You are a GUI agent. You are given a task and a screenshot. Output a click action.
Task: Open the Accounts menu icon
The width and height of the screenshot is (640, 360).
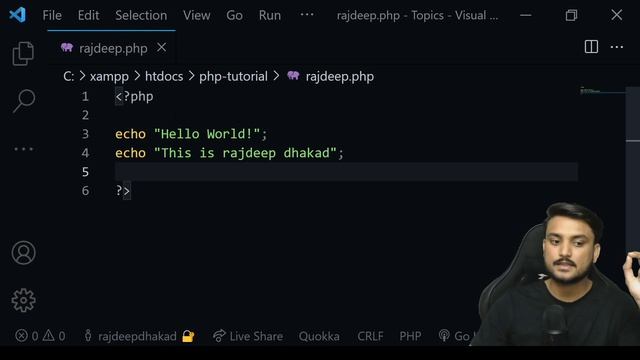(23, 253)
